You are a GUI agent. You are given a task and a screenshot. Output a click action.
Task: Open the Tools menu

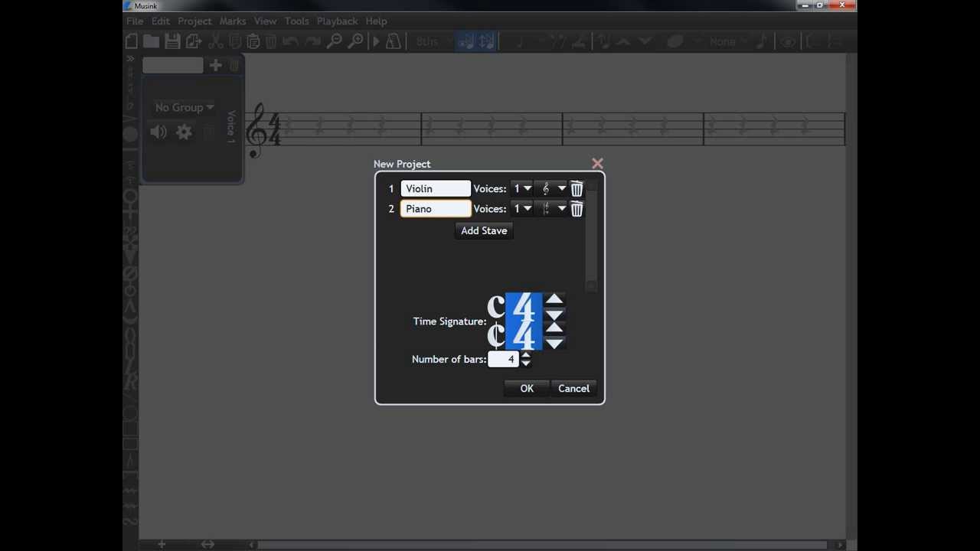click(x=297, y=21)
